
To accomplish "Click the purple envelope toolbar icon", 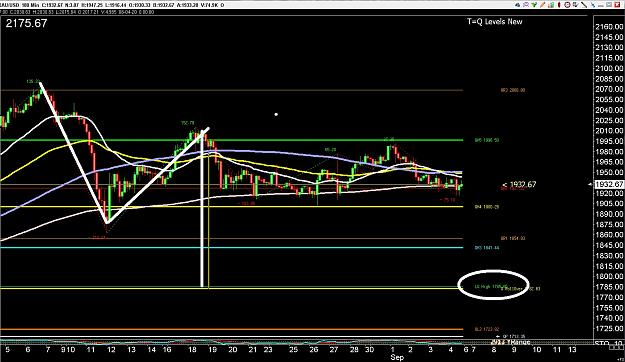I will 526,5.
